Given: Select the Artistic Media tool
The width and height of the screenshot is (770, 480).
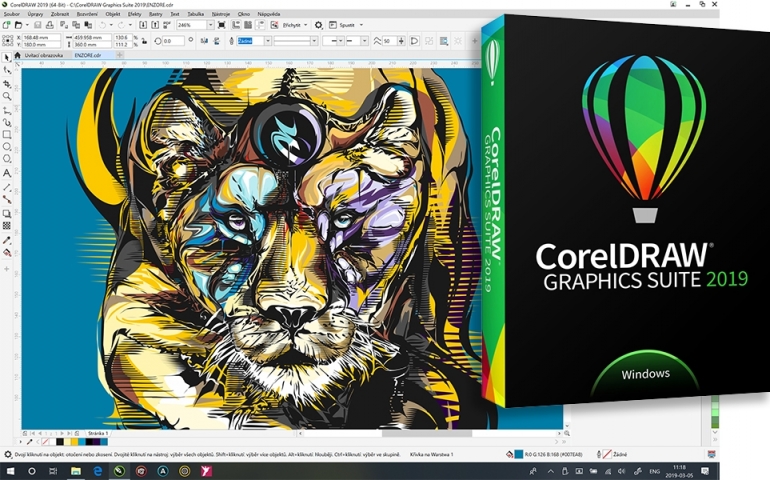Looking at the screenshot, I should [x=7, y=122].
